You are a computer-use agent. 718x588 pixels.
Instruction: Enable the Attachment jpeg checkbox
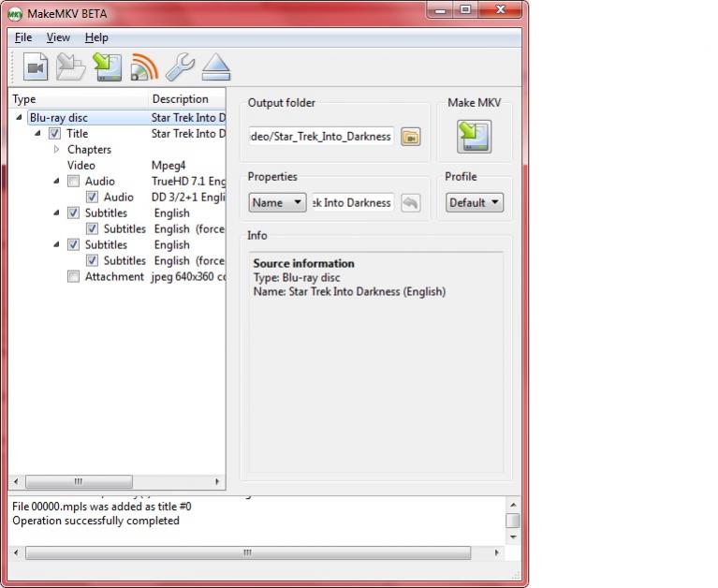click(x=73, y=276)
